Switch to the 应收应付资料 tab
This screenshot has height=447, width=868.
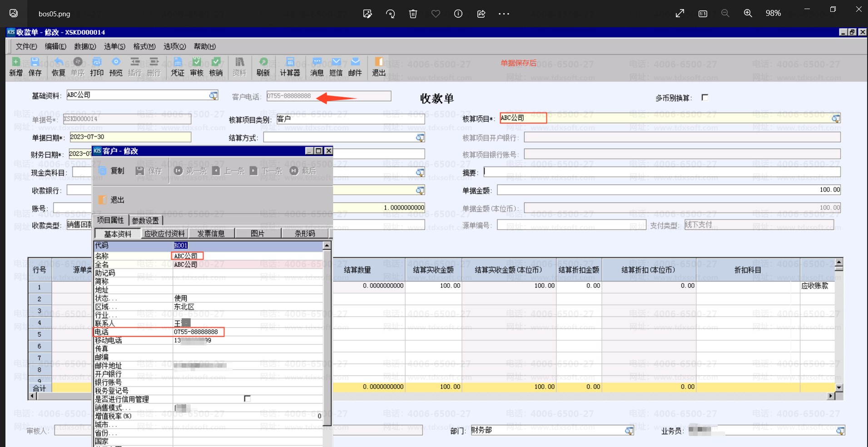click(x=164, y=233)
